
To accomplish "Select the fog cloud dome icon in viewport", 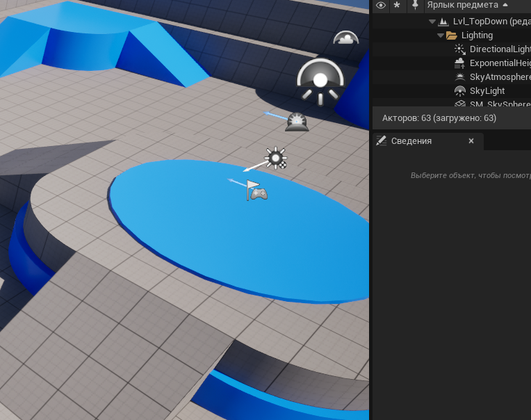I will (345, 38).
